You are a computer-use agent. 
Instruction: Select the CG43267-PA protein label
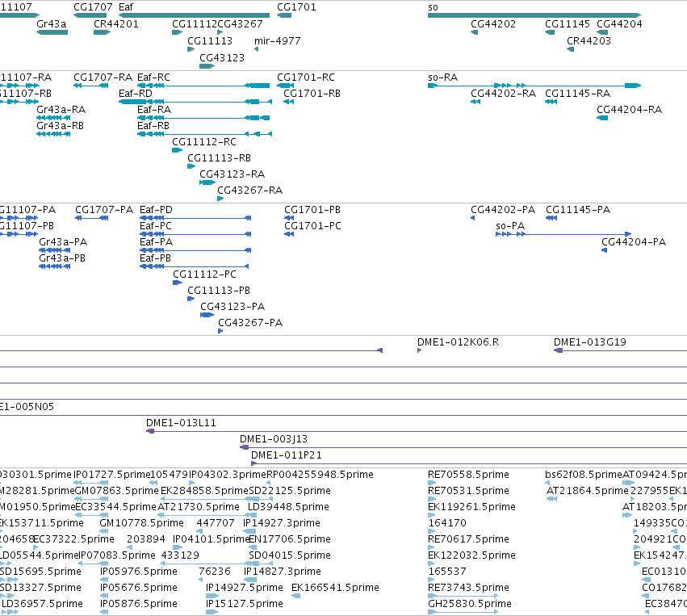pos(250,323)
